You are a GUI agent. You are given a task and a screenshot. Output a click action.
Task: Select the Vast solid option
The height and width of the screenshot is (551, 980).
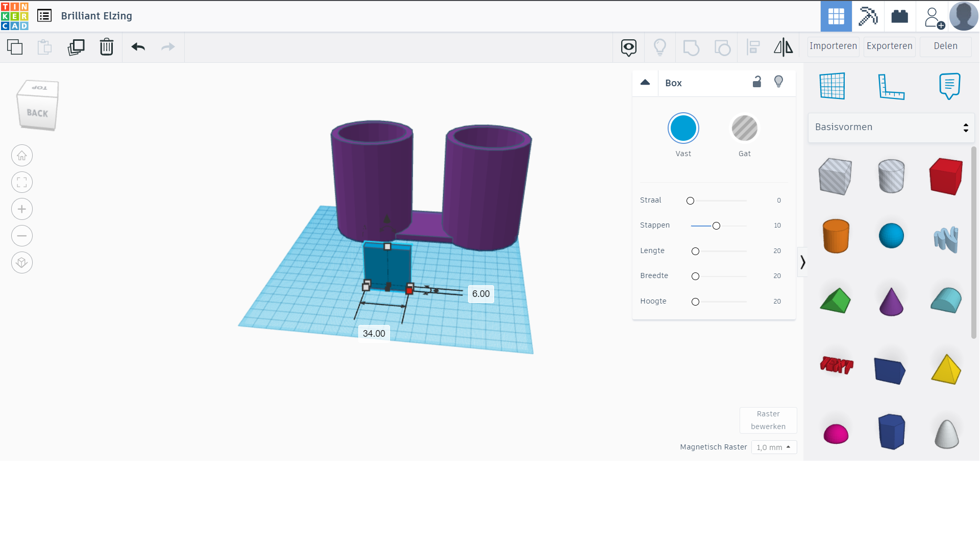pyautogui.click(x=683, y=128)
